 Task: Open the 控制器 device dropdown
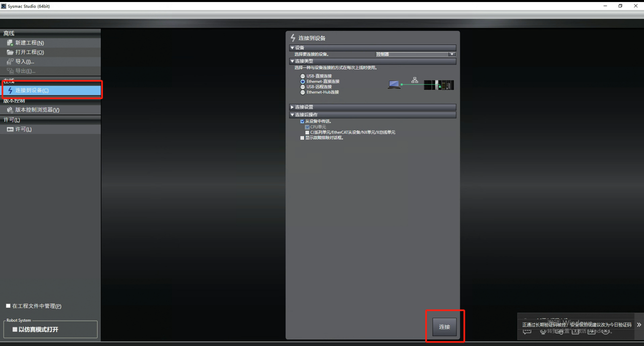pyautogui.click(x=451, y=54)
